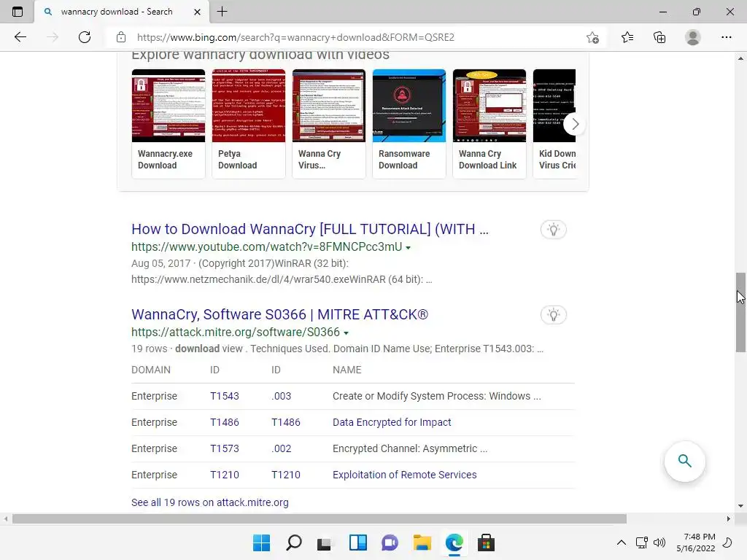Add this page to favorites
Viewport: 747px width, 560px height.
[592, 37]
